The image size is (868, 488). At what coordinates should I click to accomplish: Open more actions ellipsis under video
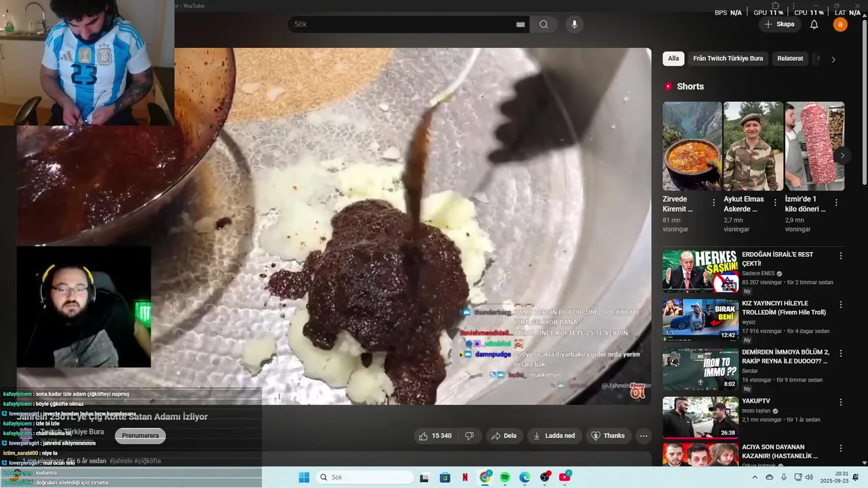click(x=644, y=436)
